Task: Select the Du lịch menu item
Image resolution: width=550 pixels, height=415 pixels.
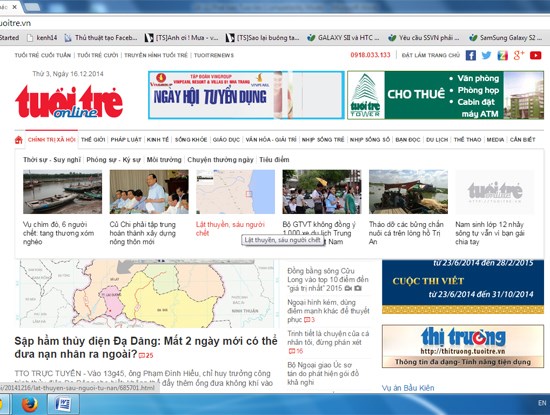Action: pos(437,140)
